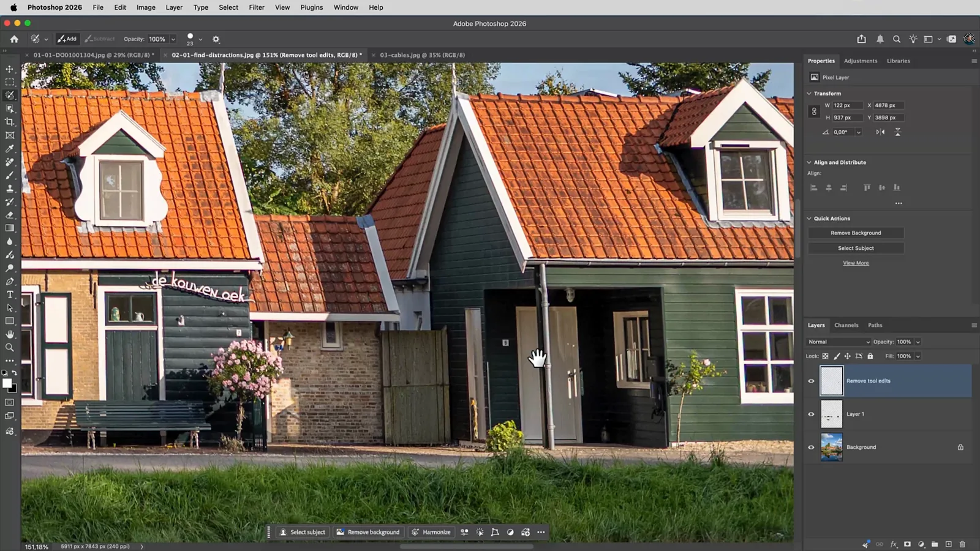Collapse the Align and Distribute section

[x=809, y=163]
